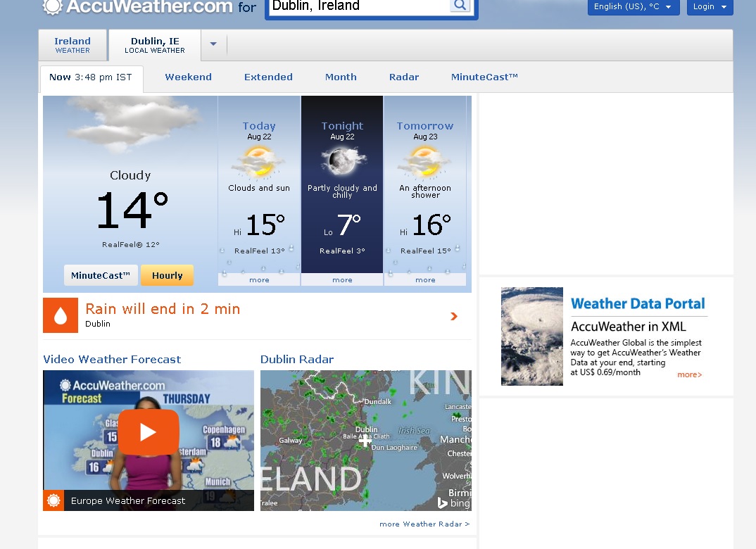Viewport: 756px width, 549px height.
Task: Click the Tomorrow heading
Action: [x=425, y=126]
